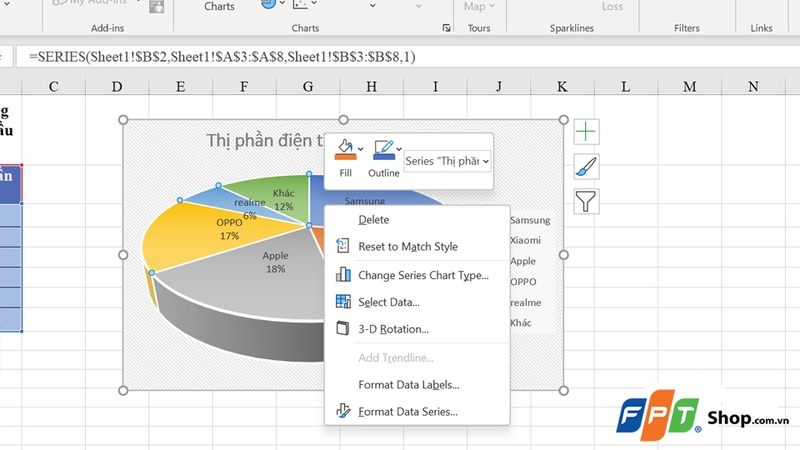Viewport: 800px width, 450px height.
Task: Click Xiaomi legend entry
Action: tap(525, 240)
